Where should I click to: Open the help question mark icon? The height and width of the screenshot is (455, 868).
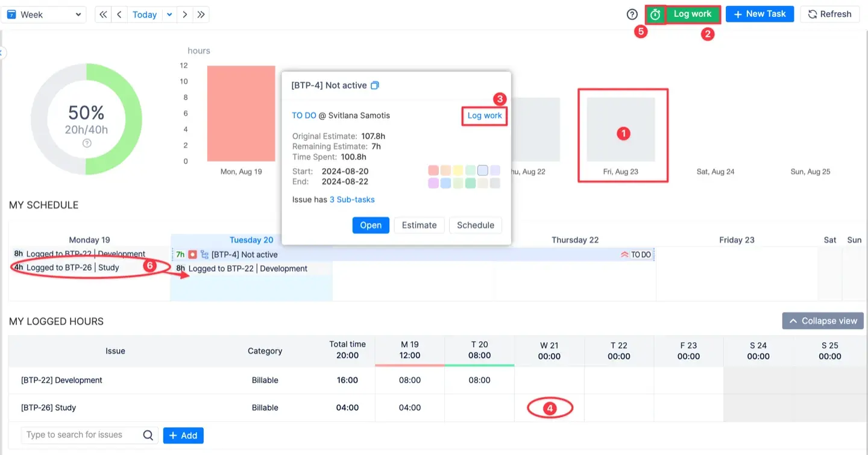(632, 14)
